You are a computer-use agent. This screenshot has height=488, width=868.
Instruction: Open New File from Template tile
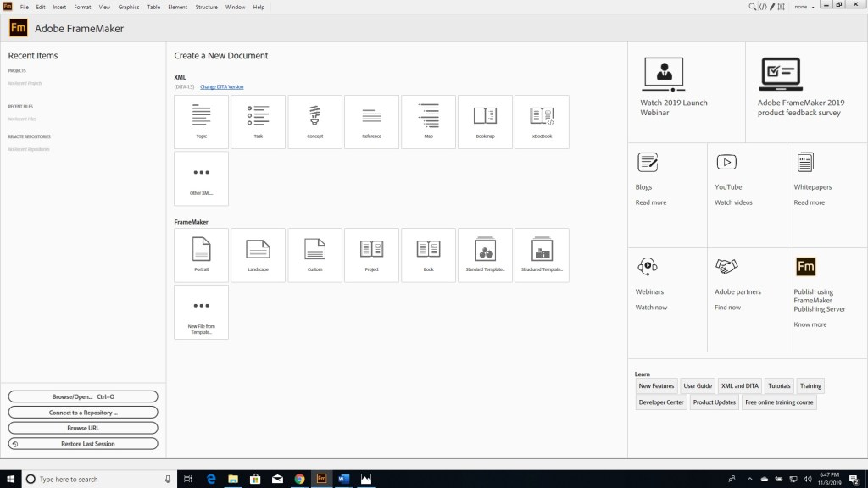[x=201, y=311]
